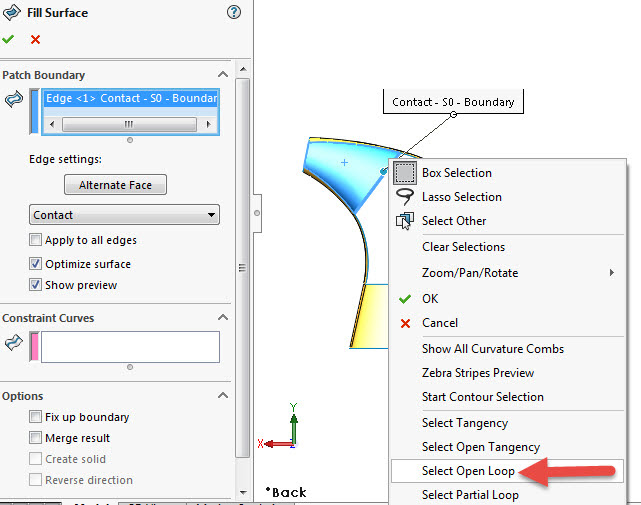Open the Contact curvature control dropdown
The height and width of the screenshot is (505, 641).
click(124, 215)
